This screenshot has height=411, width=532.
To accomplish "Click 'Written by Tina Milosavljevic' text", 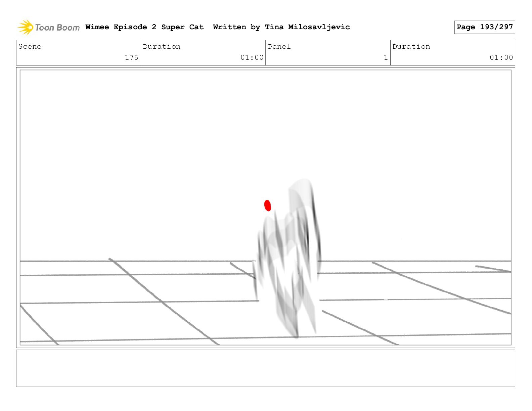I will (281, 27).
